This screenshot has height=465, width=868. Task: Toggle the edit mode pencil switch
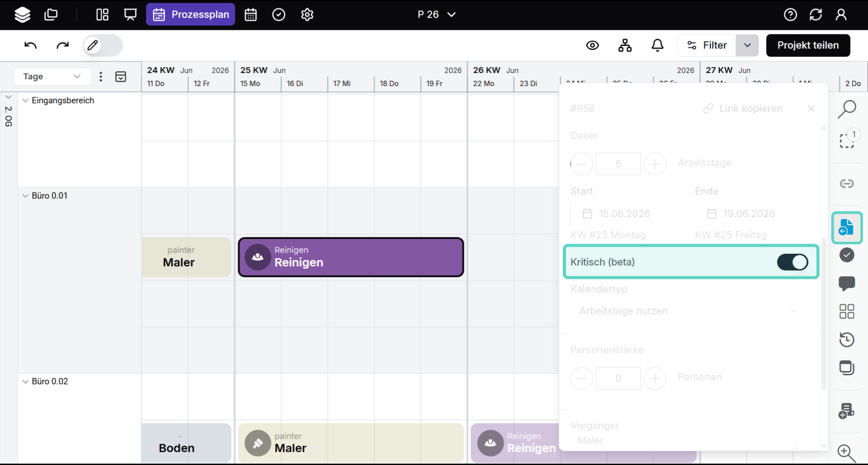tap(102, 45)
